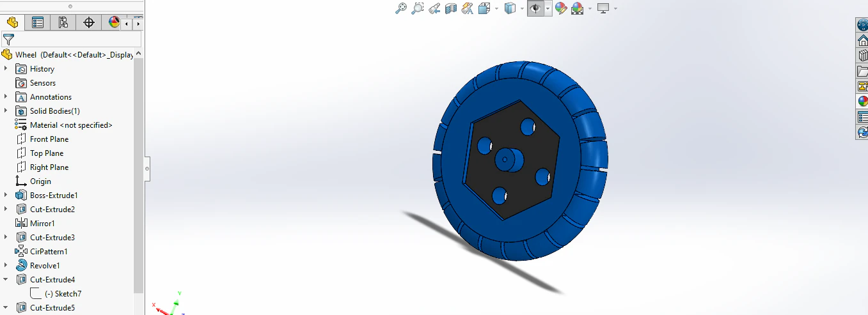Open the View Settings dropdown arrow
This screenshot has height=315, width=868.
coord(615,9)
